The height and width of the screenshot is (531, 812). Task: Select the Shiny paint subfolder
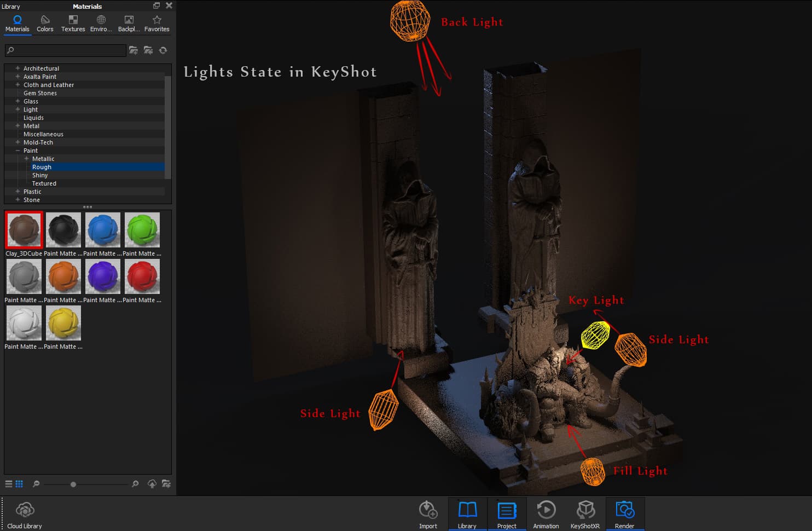40,175
